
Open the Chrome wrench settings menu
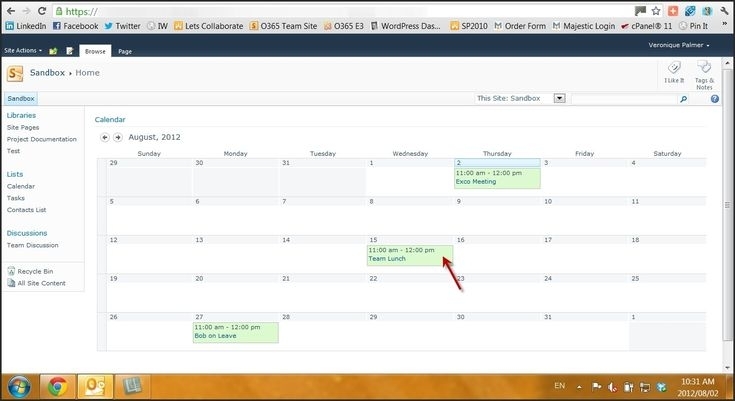pyautogui.click(x=724, y=11)
